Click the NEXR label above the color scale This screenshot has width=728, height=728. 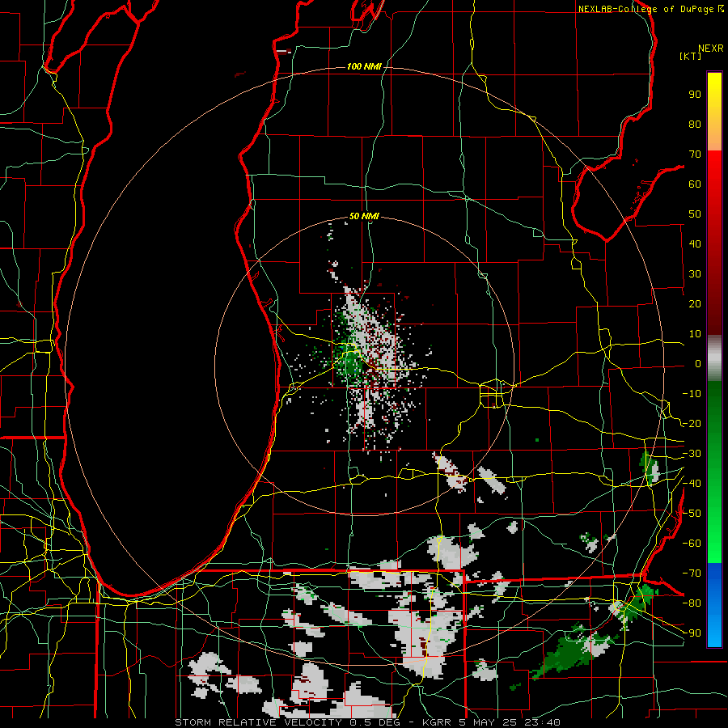tap(710, 49)
